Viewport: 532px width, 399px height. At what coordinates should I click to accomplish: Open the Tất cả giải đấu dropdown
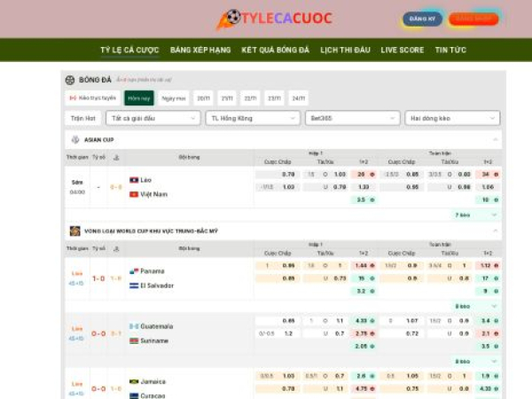[153, 118]
